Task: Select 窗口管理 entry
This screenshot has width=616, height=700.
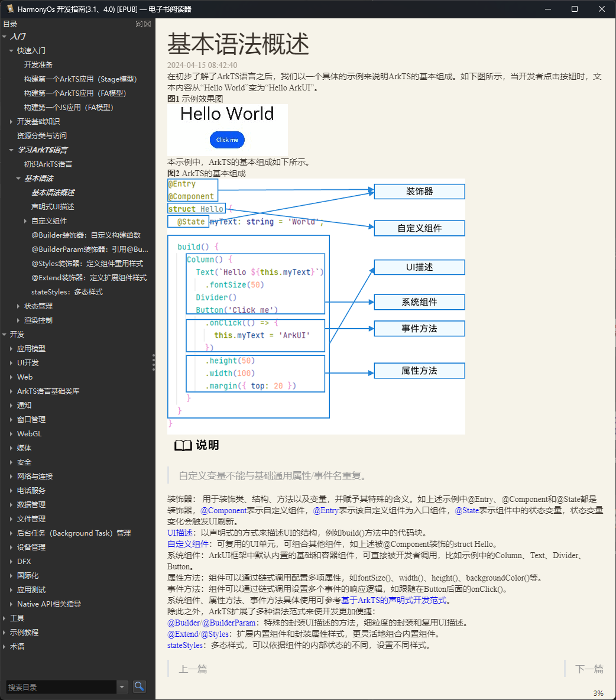Action: [x=31, y=420]
